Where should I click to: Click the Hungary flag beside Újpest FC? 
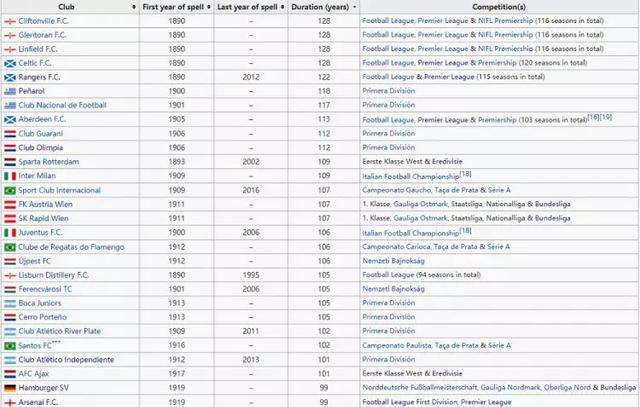[10, 261]
